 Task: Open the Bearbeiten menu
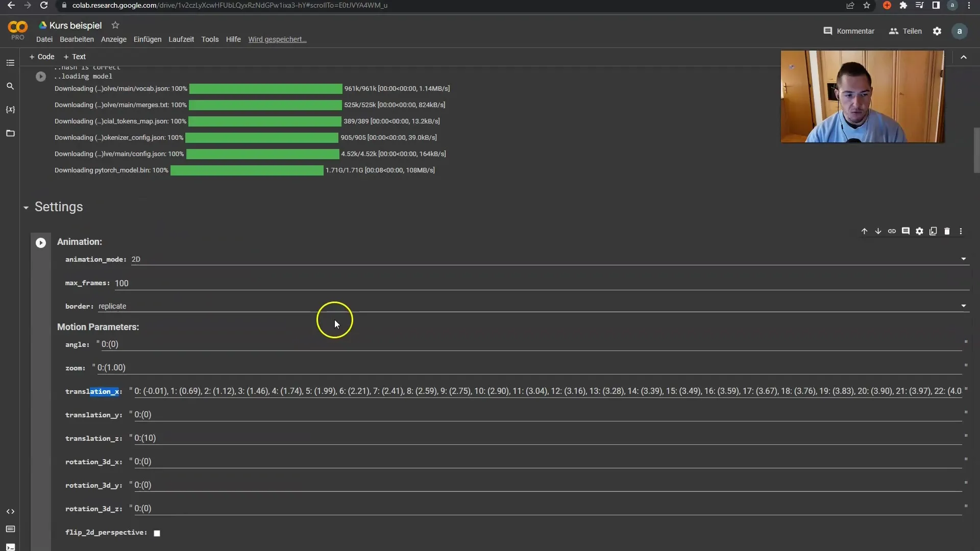pyautogui.click(x=77, y=39)
